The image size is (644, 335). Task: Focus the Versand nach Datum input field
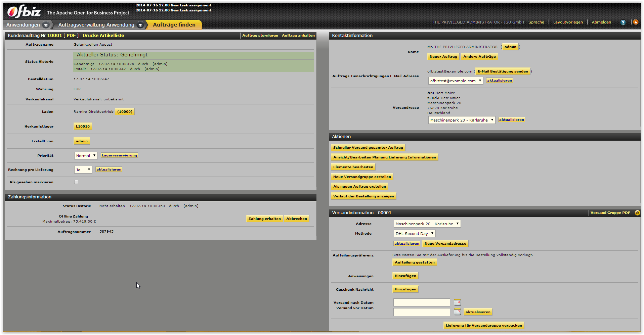click(422, 302)
